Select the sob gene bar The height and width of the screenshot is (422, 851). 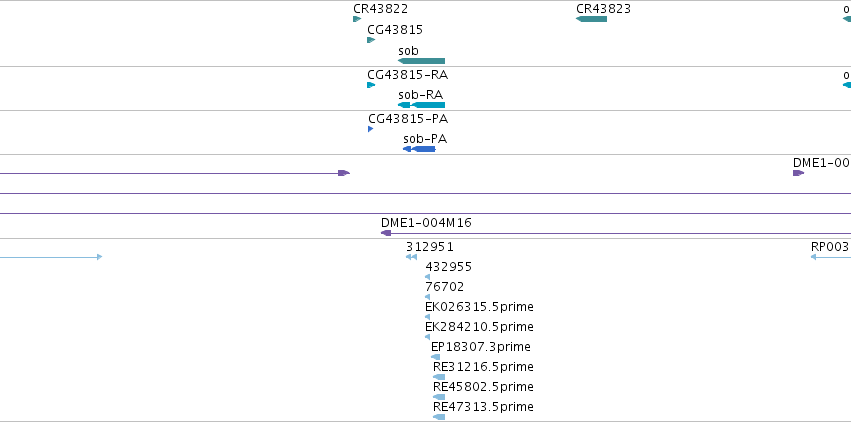(421, 61)
